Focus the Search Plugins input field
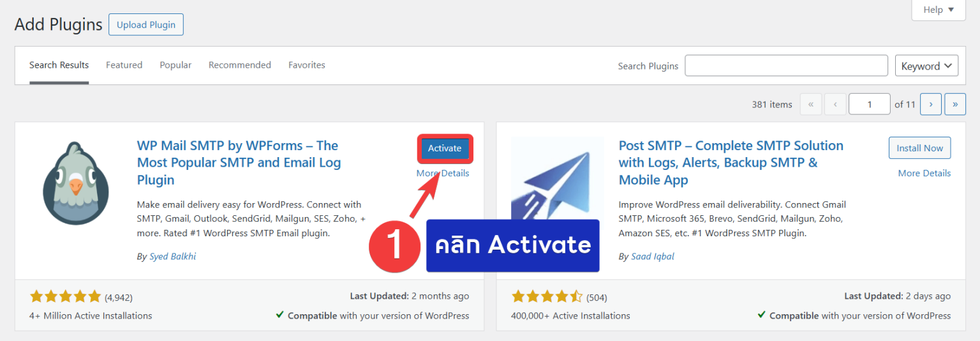980x341 pixels. [x=786, y=66]
